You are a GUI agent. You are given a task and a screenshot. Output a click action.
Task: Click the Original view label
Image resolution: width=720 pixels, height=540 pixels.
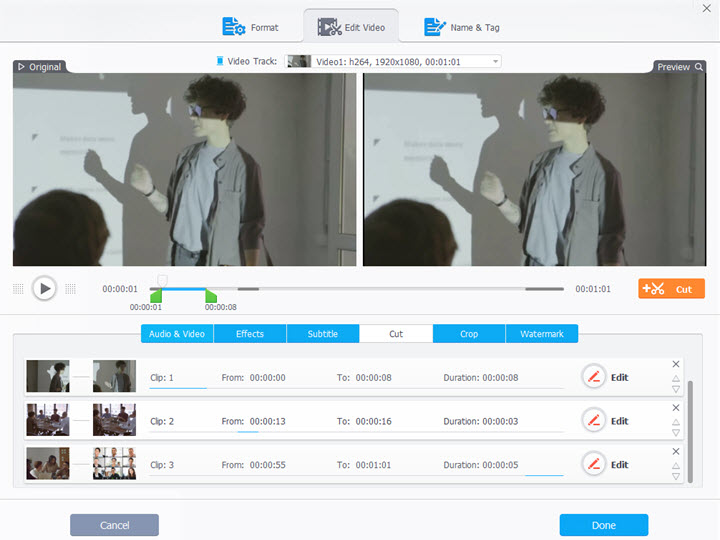click(x=39, y=67)
